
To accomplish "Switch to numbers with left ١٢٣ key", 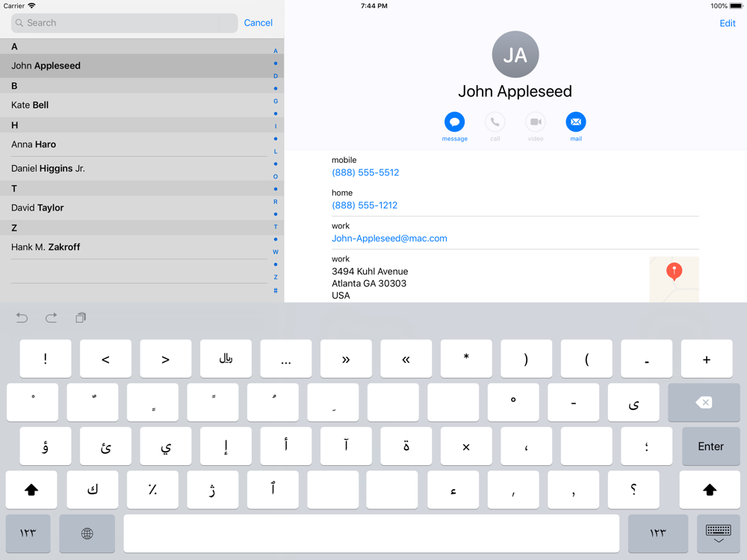I will [28, 533].
